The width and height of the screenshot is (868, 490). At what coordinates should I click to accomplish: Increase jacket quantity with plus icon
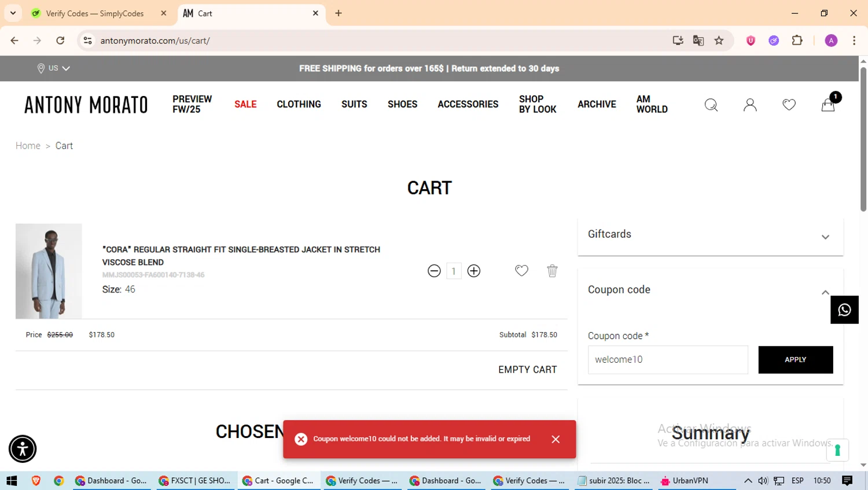(474, 271)
